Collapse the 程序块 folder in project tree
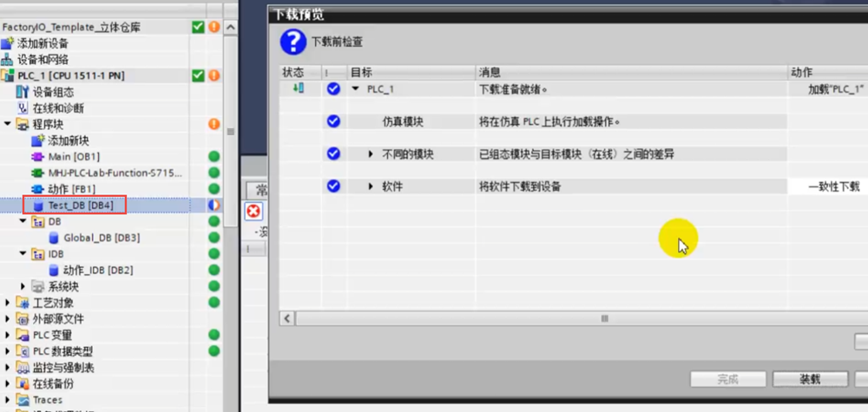This screenshot has height=412, width=868. [9, 125]
